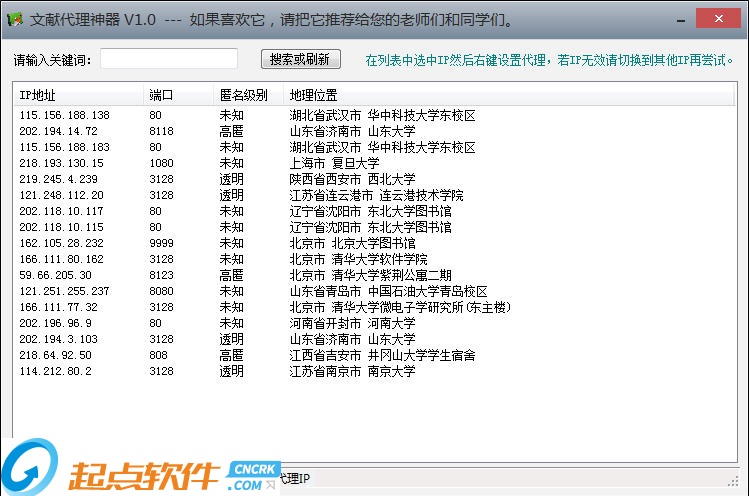This screenshot has width=749, height=496.
Task: Click port value 808
Action: (x=159, y=355)
